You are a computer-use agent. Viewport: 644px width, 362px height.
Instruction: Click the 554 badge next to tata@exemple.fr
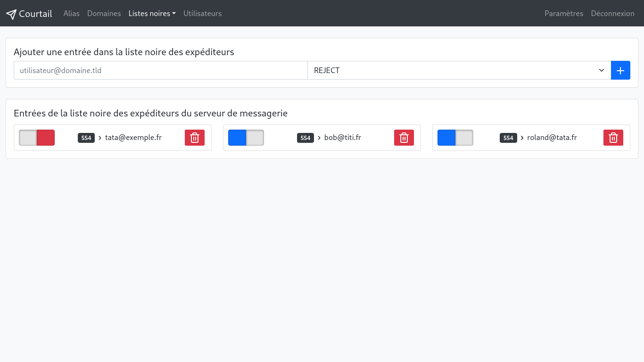86,138
